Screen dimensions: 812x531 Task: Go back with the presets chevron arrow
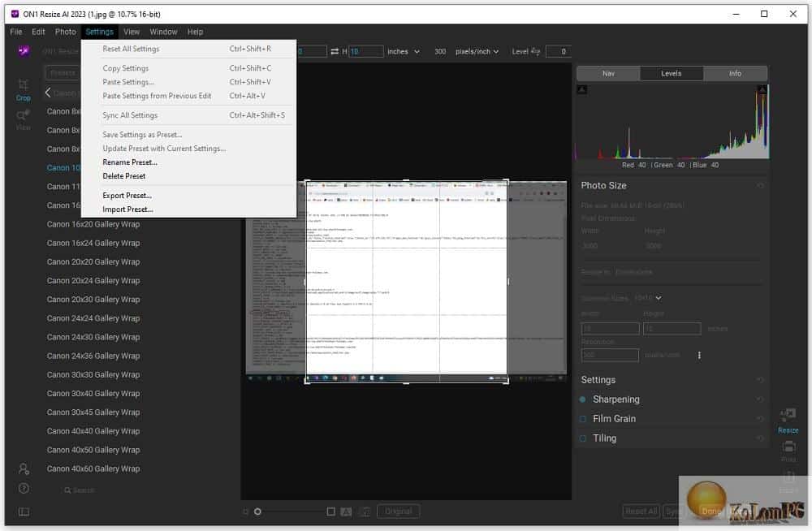point(48,93)
